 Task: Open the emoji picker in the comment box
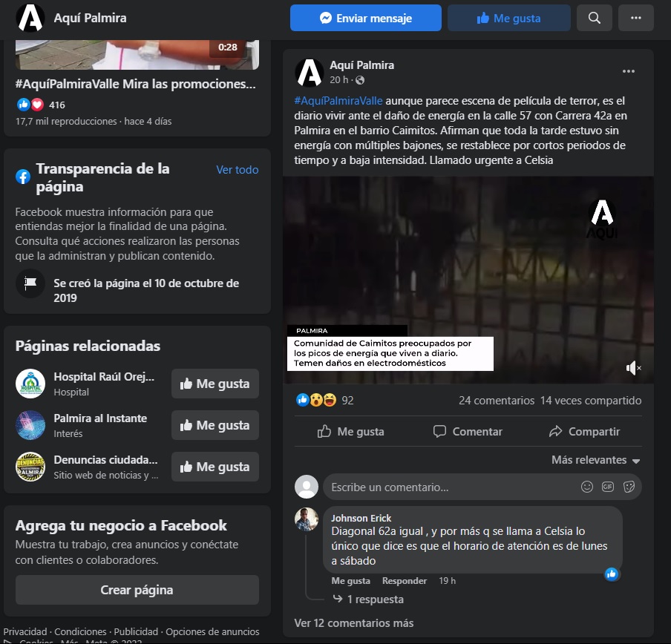[586, 487]
